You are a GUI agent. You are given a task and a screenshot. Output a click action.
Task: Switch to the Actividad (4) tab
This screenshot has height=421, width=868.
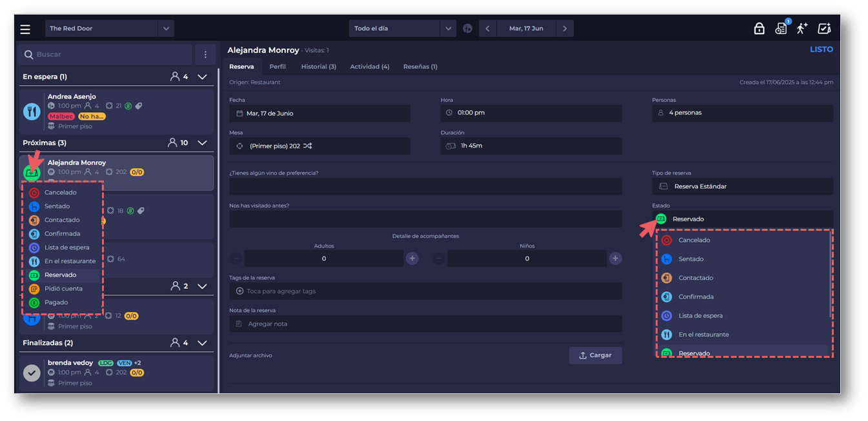370,66
